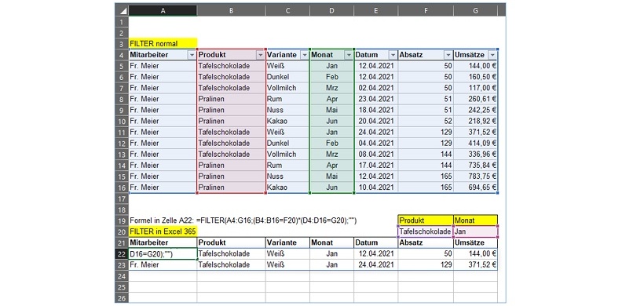644x306 pixels.
Task: Click date 17.04.2021 in row 14
Action: 376,166
